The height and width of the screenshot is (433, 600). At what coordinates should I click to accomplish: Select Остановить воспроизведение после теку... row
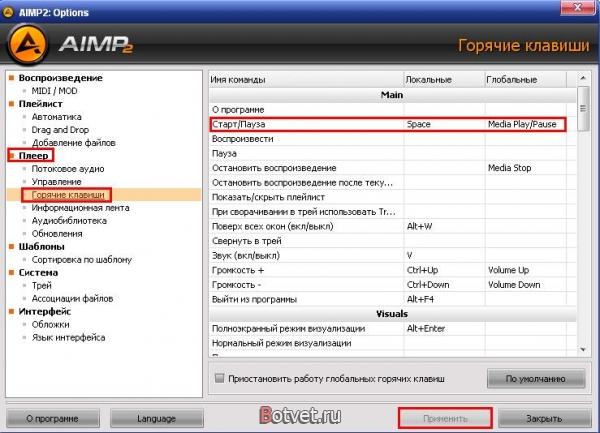[393, 182]
